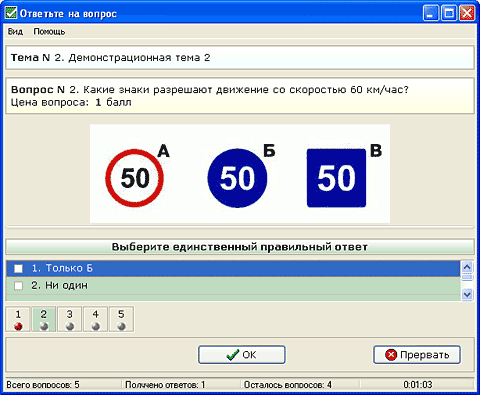Maximize the Ответьте на вопрос window
The width and height of the screenshot is (480, 395).
449,13
